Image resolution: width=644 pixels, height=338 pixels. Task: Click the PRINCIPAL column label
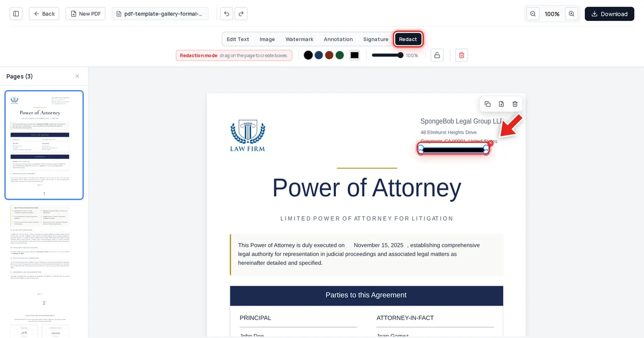255,318
